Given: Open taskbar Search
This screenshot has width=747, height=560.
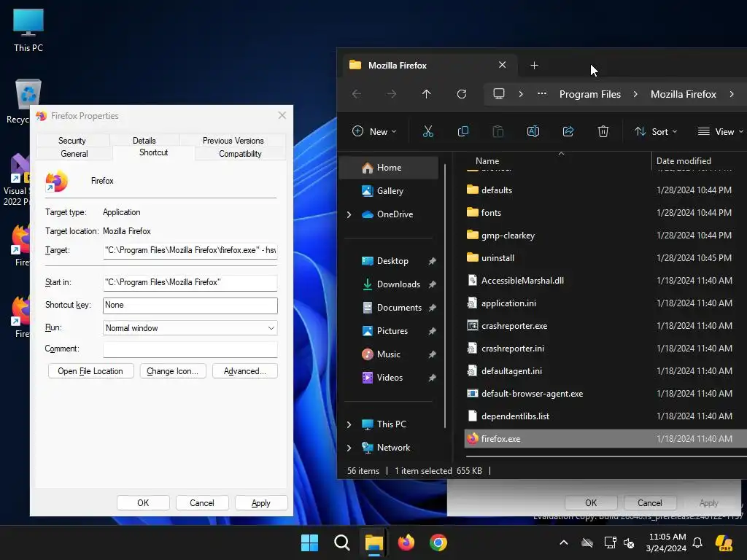Looking at the screenshot, I should [x=341, y=542].
